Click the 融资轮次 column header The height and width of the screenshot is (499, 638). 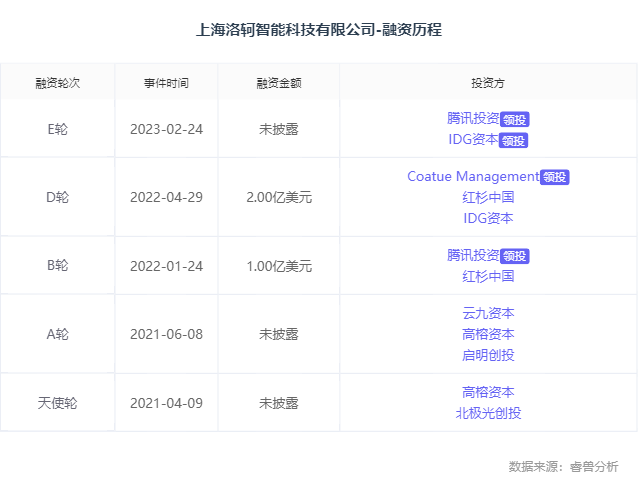tap(57, 82)
